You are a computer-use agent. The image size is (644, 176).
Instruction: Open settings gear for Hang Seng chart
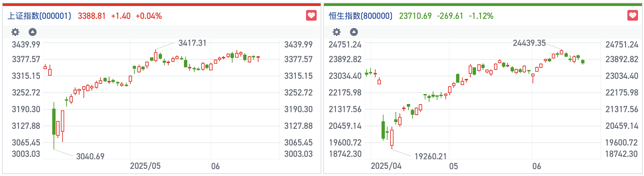click(337, 32)
